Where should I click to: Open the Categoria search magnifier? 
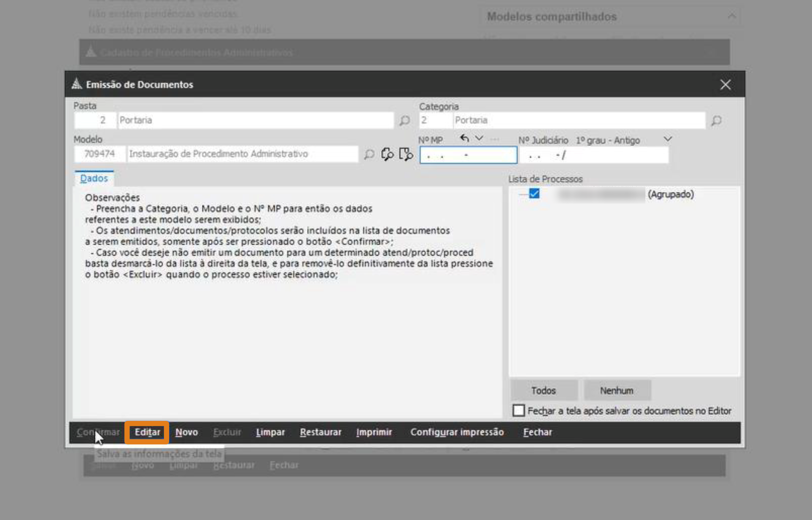717,120
